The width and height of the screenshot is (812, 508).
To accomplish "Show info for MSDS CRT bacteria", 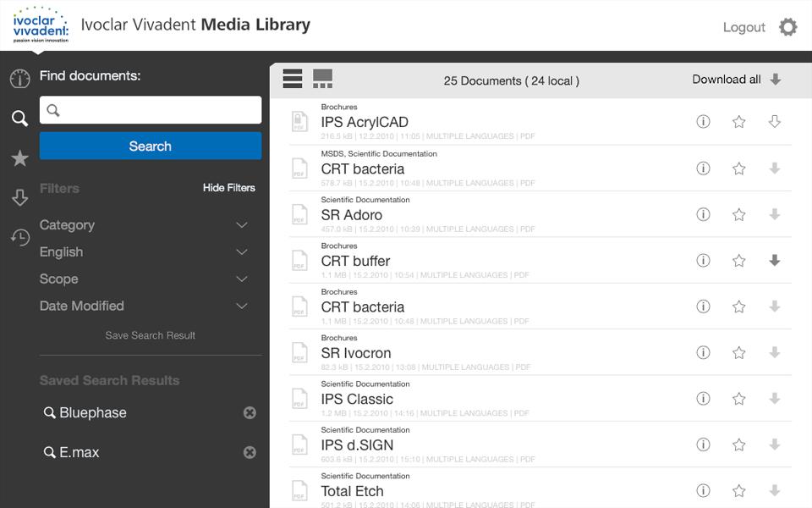I will point(703,168).
